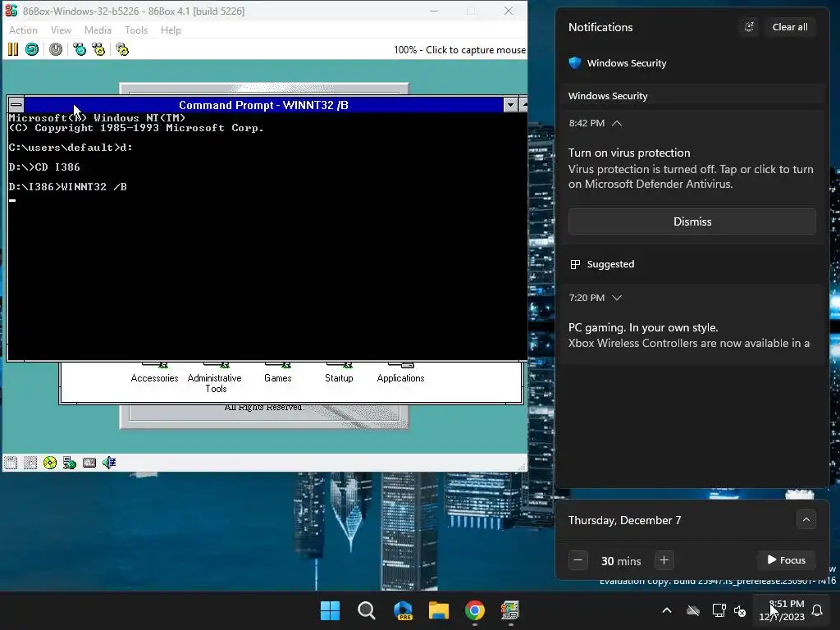Send Ctrl+Alt+Esc via toolbar icon

[98, 50]
